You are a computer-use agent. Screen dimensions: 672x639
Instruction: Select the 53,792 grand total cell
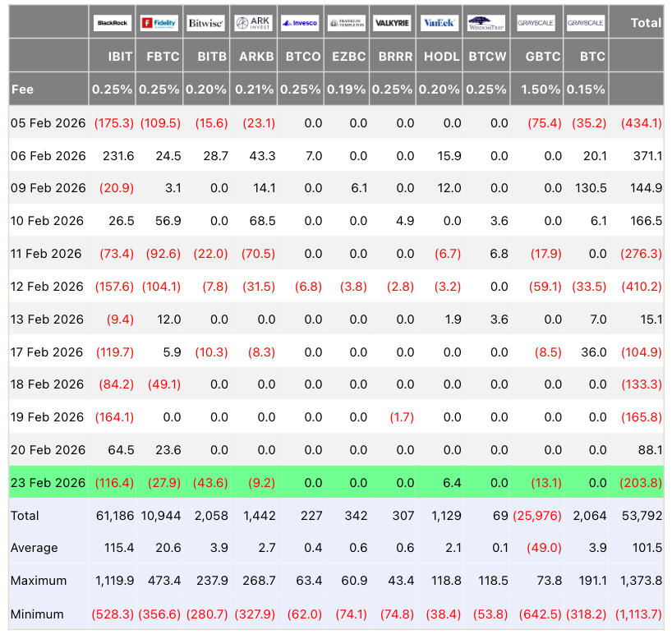coord(643,516)
